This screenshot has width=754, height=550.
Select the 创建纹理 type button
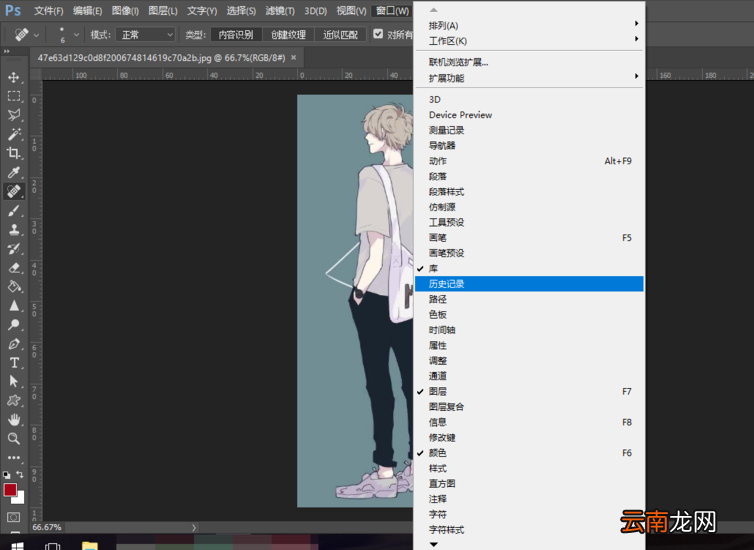(x=288, y=35)
